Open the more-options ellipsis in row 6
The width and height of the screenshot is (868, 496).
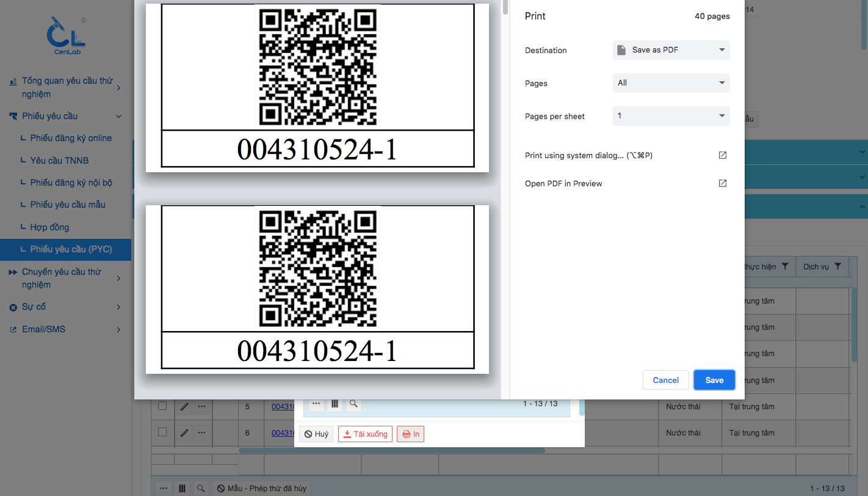201,432
